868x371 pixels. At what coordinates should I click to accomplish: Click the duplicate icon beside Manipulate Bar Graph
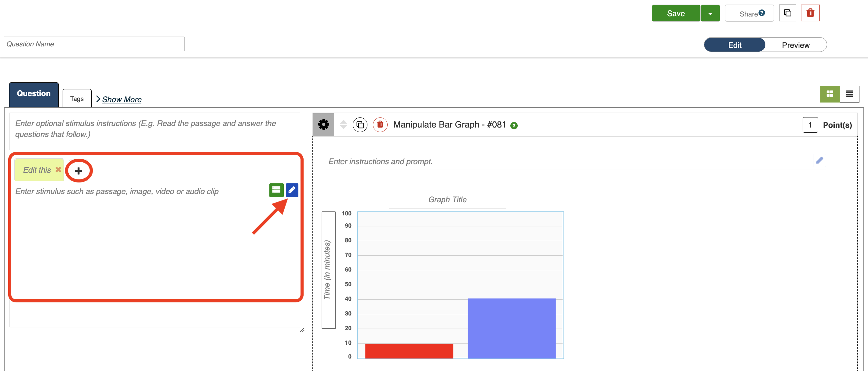(x=360, y=124)
